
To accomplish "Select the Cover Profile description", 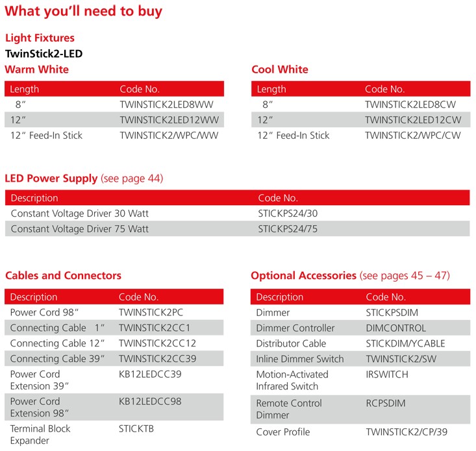I will pyautogui.click(x=283, y=432).
